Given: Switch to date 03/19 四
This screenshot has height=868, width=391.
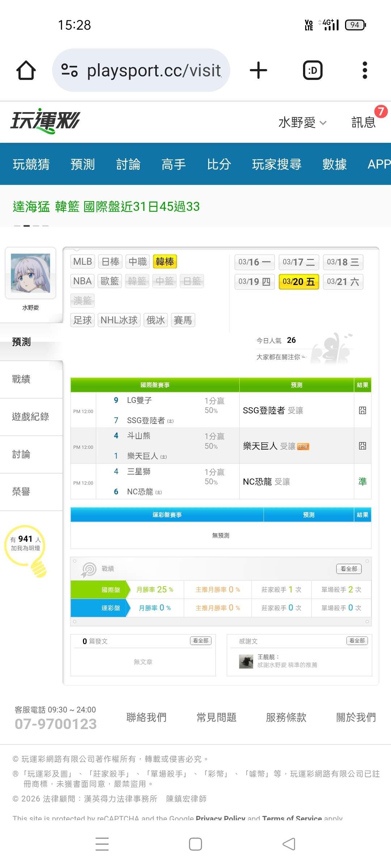Looking at the screenshot, I should click(x=255, y=282).
